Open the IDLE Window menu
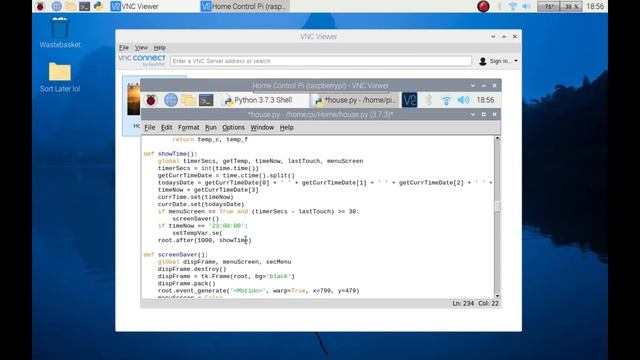The image size is (640, 360). [x=262, y=127]
